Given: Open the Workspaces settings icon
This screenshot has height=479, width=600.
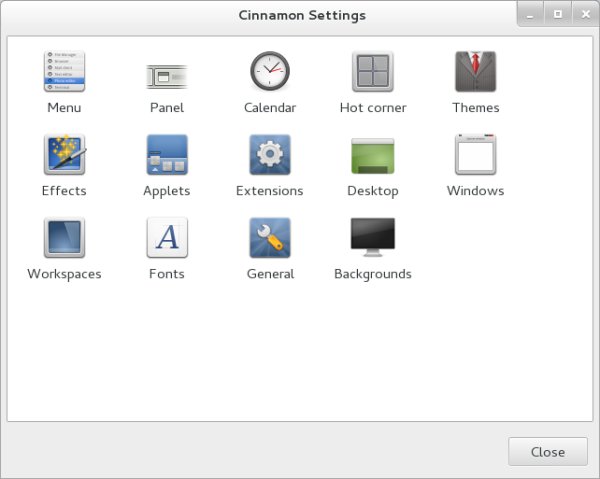Looking at the screenshot, I should [64, 238].
